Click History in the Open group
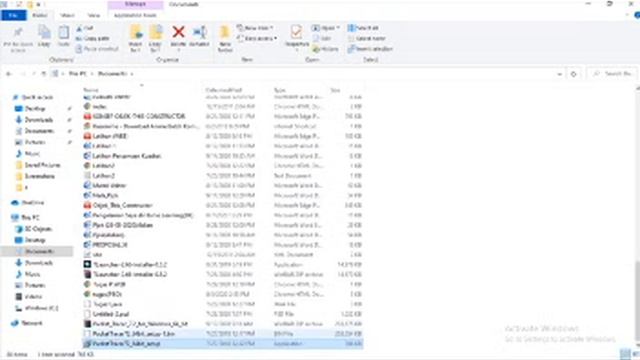The width and height of the screenshot is (640, 360). click(326, 49)
